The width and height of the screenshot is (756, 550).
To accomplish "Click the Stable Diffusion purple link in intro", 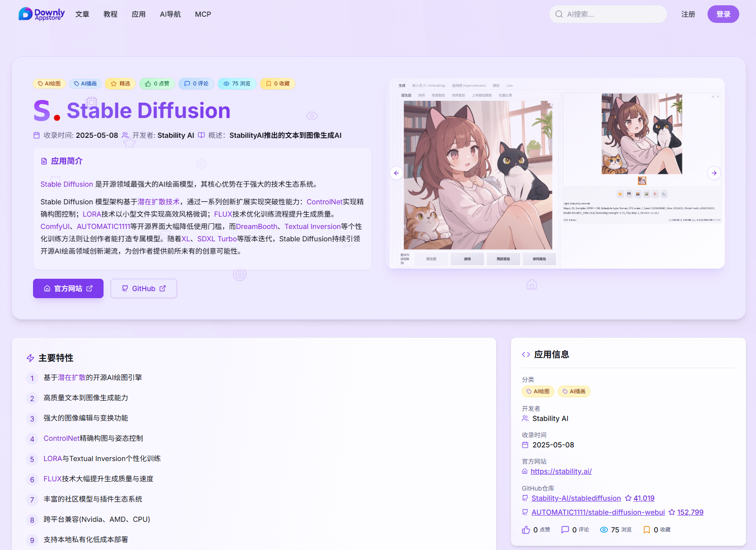I will (x=67, y=184).
